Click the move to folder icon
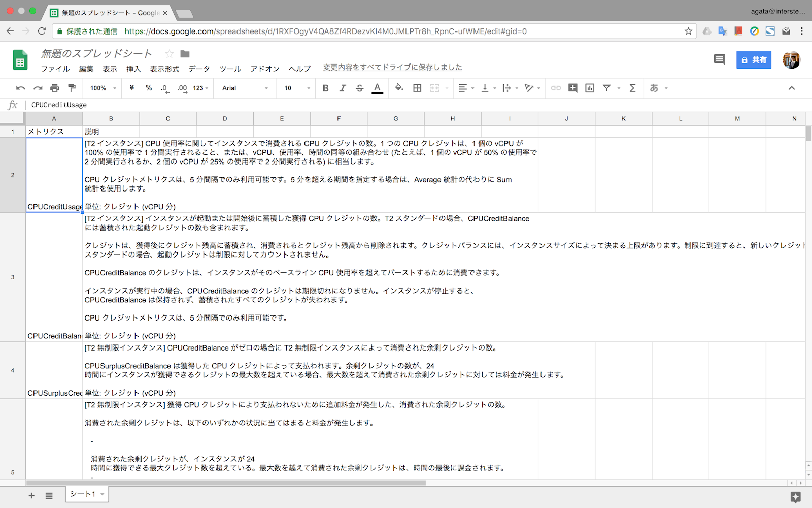 185,54
